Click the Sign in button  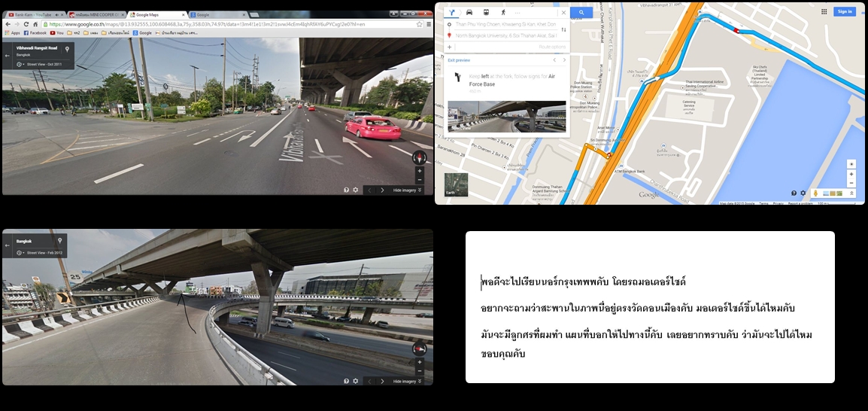point(844,11)
